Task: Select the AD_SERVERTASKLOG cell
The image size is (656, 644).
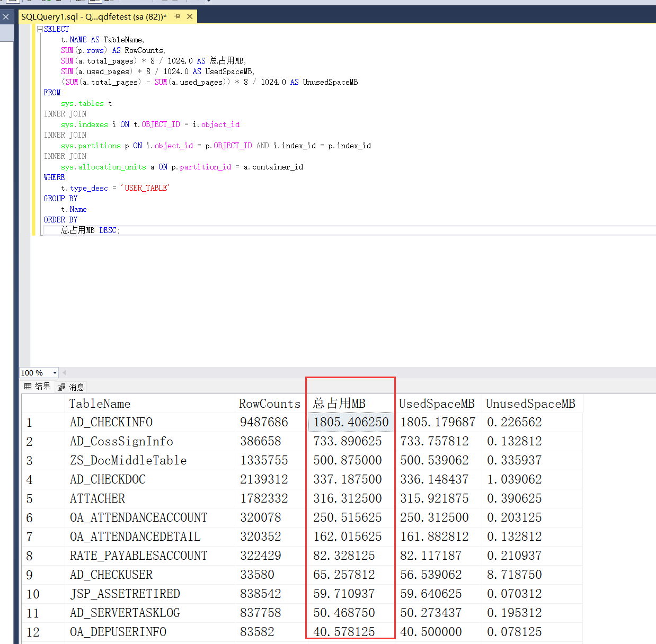Action: 150,613
